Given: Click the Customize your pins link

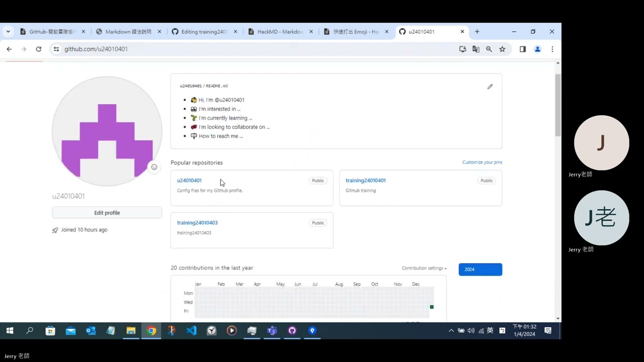Looking at the screenshot, I should click(482, 162).
